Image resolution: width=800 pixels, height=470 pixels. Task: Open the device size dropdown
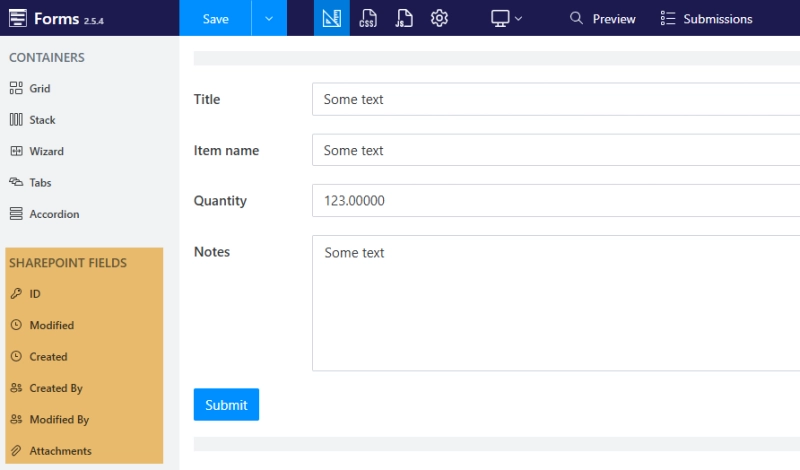(x=507, y=18)
